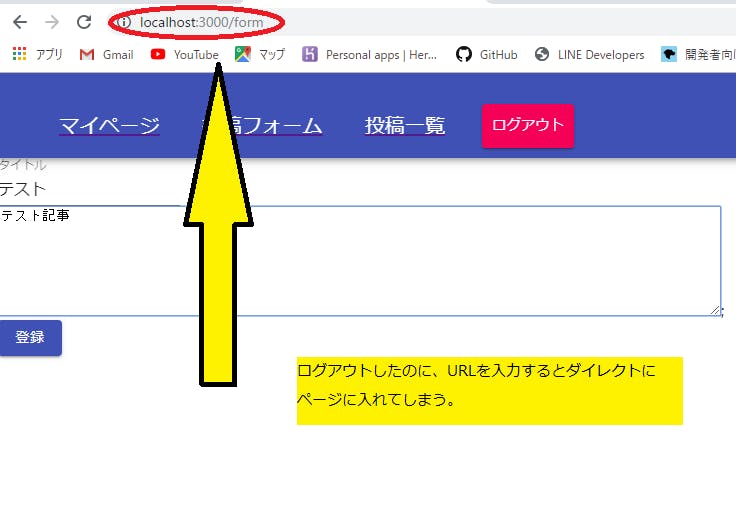Open the マイページ nav link
Screen dimensions: 736x517
click(x=109, y=125)
